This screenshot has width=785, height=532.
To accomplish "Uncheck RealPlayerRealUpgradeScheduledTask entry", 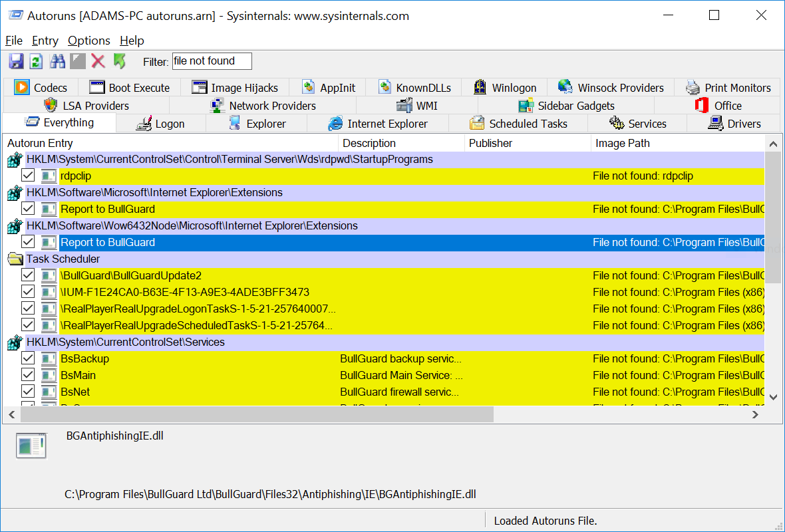I will (x=28, y=325).
